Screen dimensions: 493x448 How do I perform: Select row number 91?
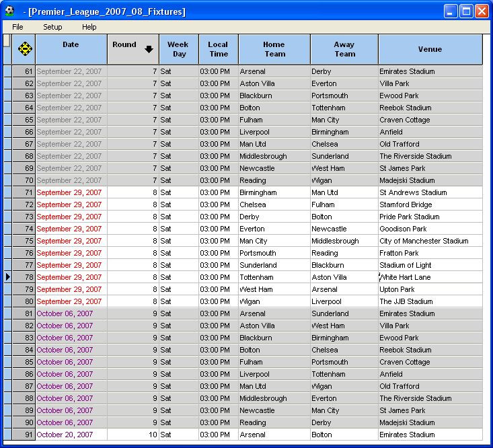(x=24, y=435)
